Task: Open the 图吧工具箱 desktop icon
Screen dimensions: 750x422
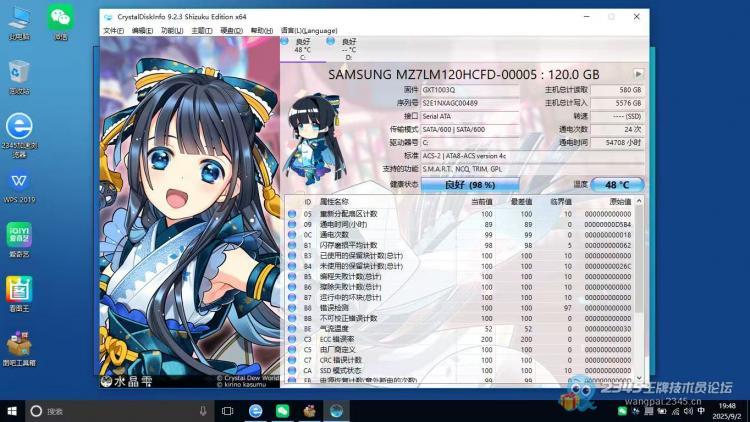Action: coord(20,349)
